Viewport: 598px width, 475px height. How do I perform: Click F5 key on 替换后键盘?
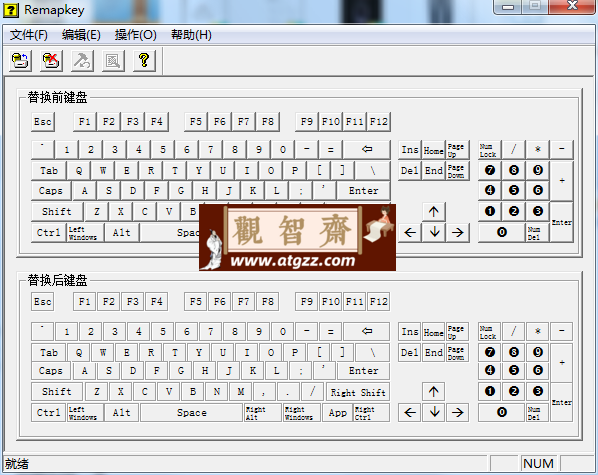196,302
